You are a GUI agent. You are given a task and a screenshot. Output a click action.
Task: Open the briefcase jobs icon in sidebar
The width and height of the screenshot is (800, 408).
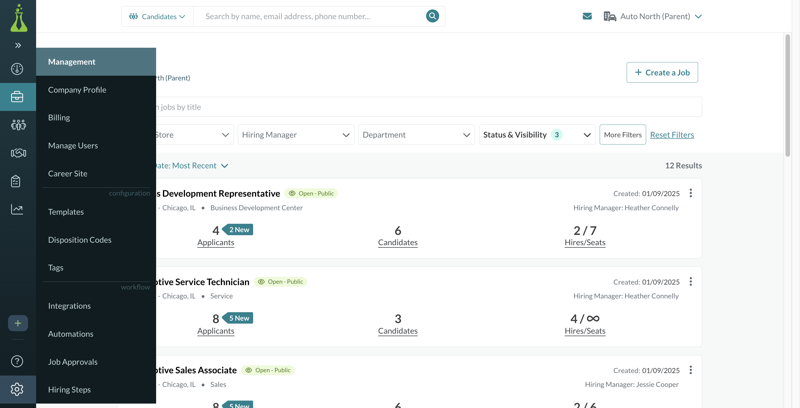point(18,97)
